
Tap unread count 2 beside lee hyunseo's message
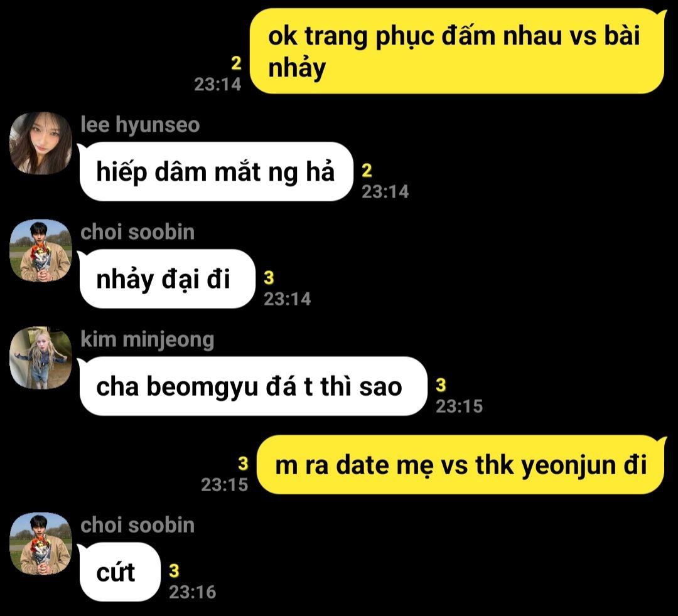367,171
